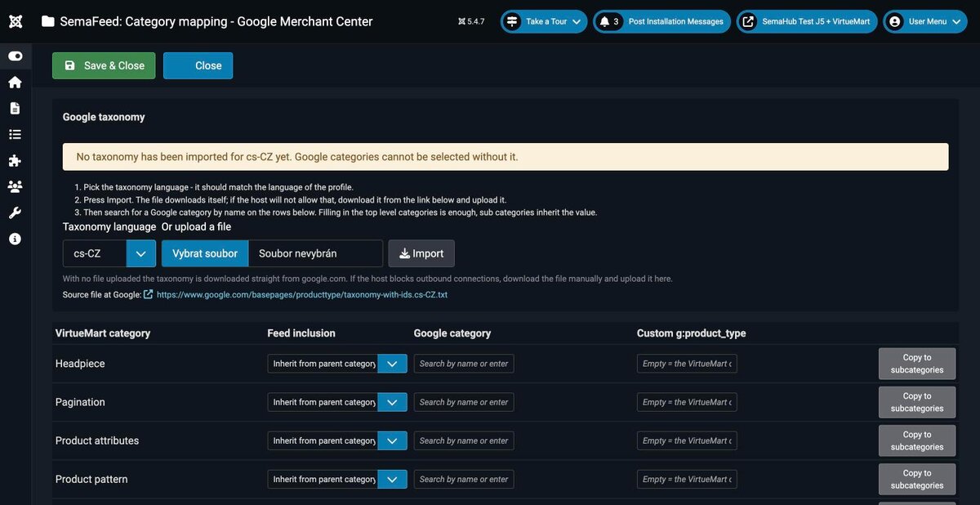This screenshot has height=505, width=980.
Task: Open SemaHub Test J5 + VirtueMart site link
Action: coord(807,21)
